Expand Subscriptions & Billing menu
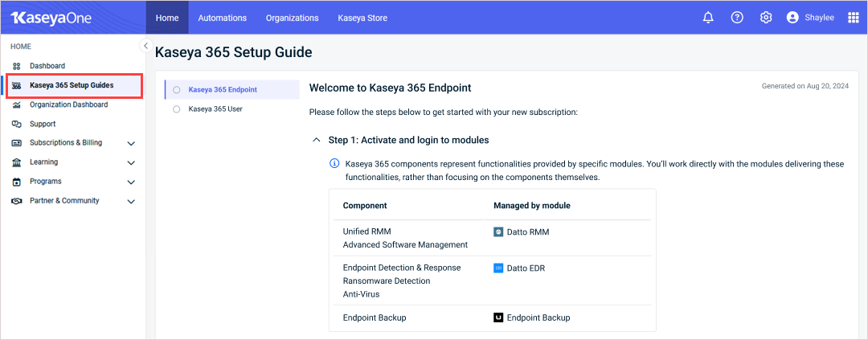This screenshot has width=868, height=340. click(x=131, y=143)
